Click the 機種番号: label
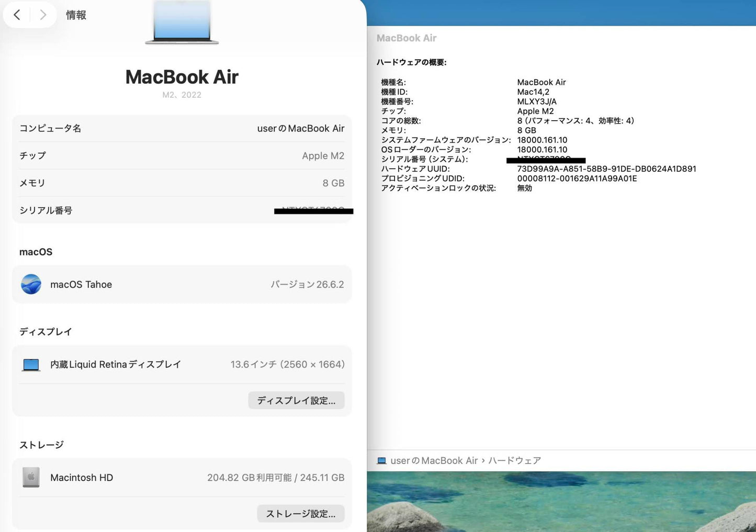This screenshot has width=756, height=532. tap(397, 101)
